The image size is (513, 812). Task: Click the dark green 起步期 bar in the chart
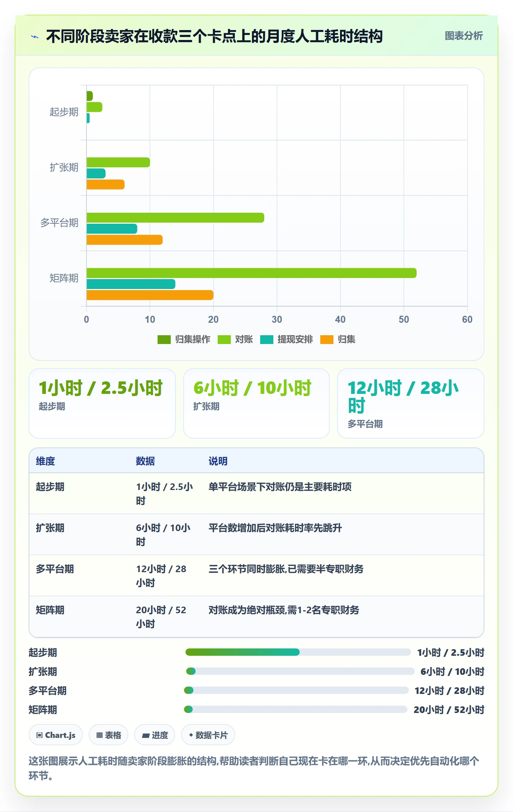90,96
